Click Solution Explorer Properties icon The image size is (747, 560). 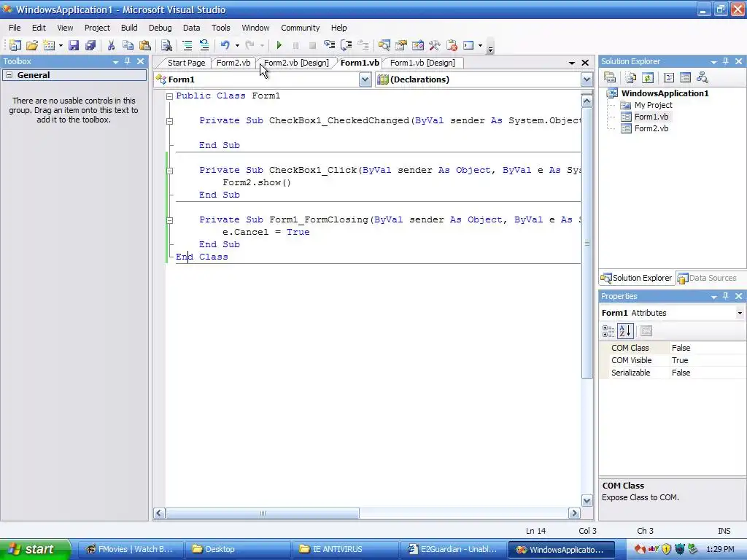[610, 77]
